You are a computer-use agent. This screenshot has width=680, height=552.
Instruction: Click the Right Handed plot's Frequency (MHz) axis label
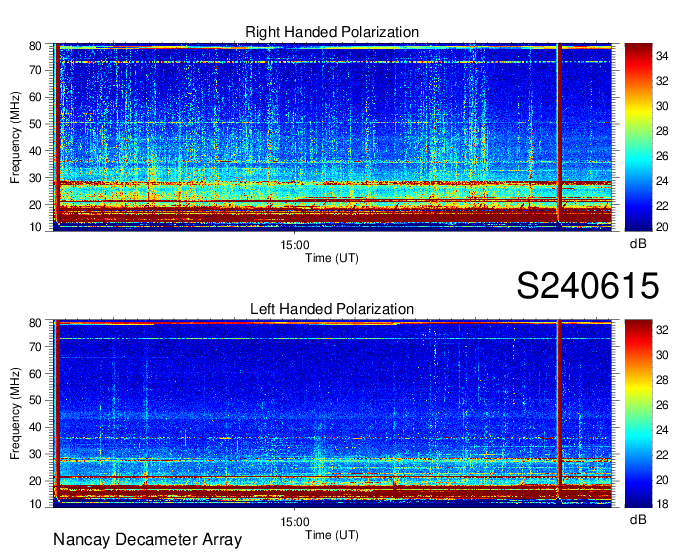(x=15, y=137)
